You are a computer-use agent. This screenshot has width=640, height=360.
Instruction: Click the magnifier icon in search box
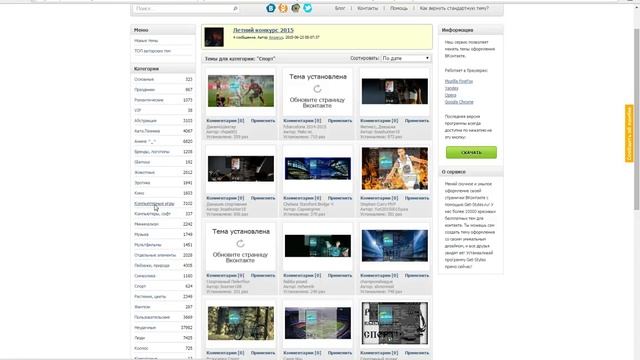point(235,8)
